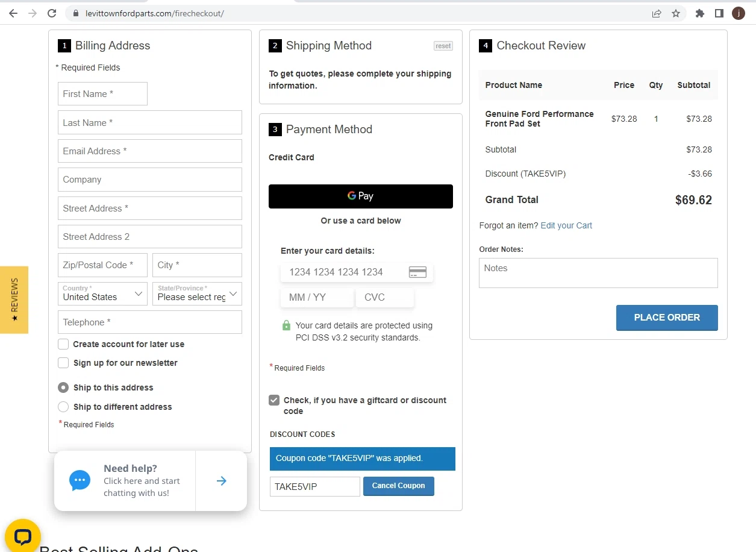Viewport: 756px width, 552px height.
Task: Open the Edit your Cart link
Action: tap(566, 225)
